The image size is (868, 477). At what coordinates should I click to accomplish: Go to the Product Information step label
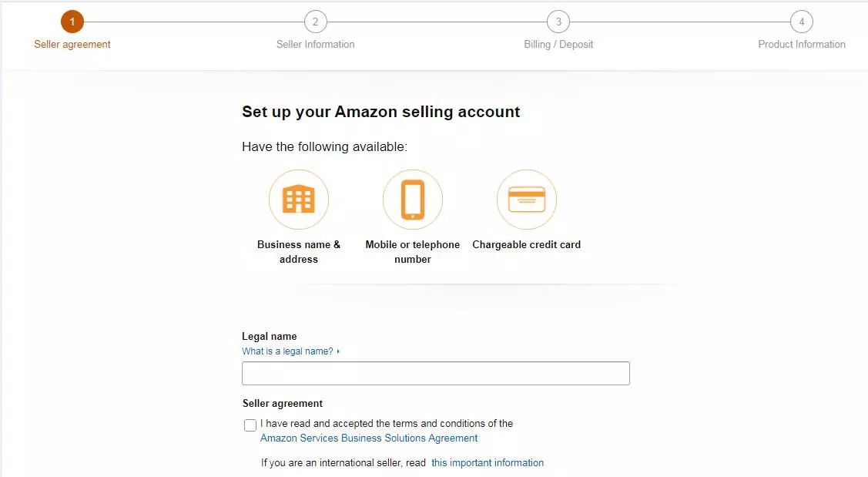pos(802,45)
